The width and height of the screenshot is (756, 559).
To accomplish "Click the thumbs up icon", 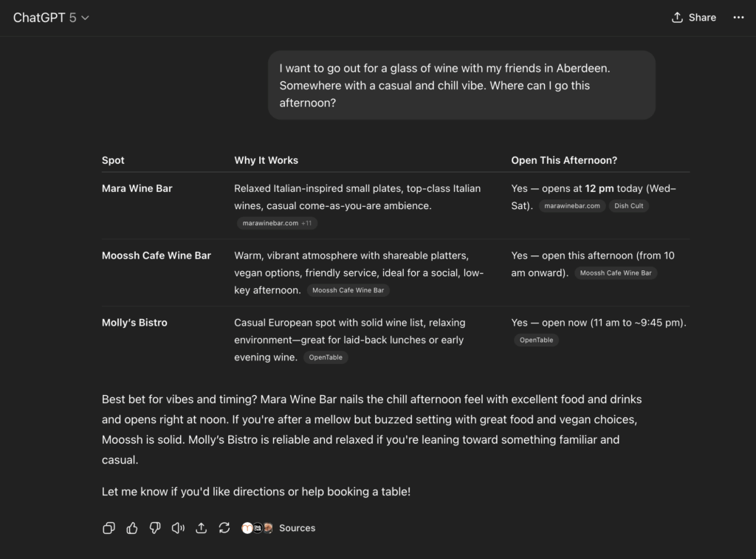I will point(132,528).
